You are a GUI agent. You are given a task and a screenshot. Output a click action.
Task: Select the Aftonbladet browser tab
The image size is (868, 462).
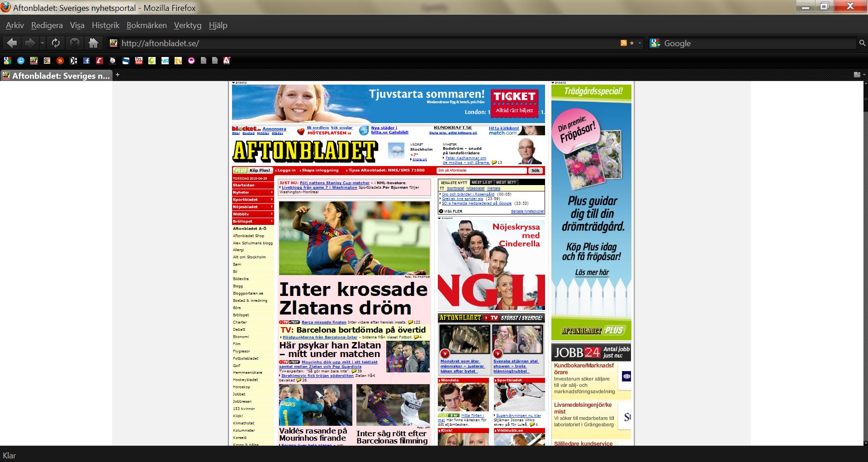click(x=57, y=76)
